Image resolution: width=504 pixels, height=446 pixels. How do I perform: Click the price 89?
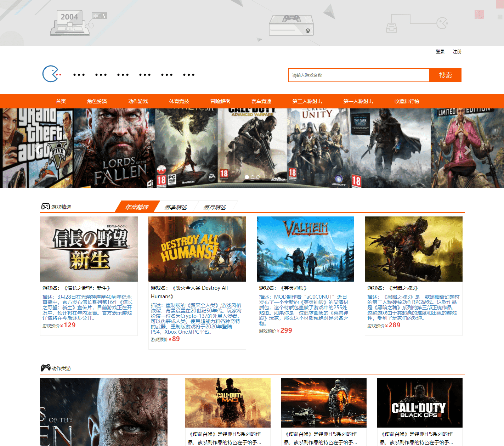point(176,339)
